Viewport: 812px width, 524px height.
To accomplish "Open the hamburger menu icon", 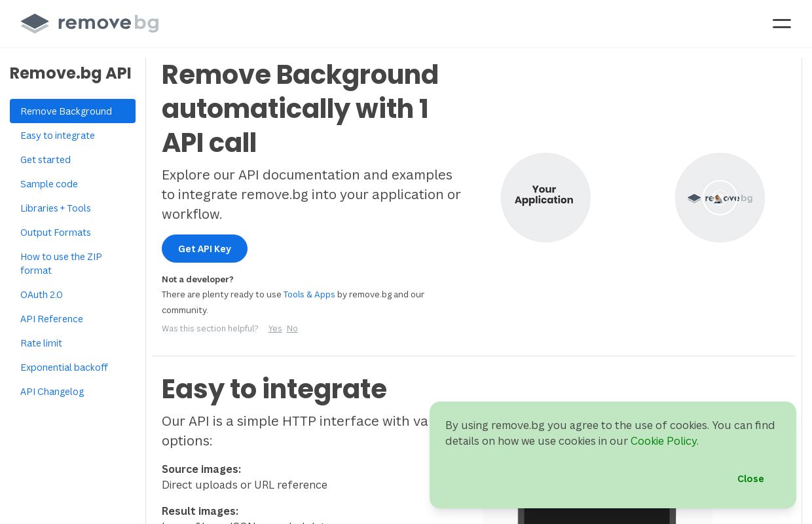I will pos(781,24).
